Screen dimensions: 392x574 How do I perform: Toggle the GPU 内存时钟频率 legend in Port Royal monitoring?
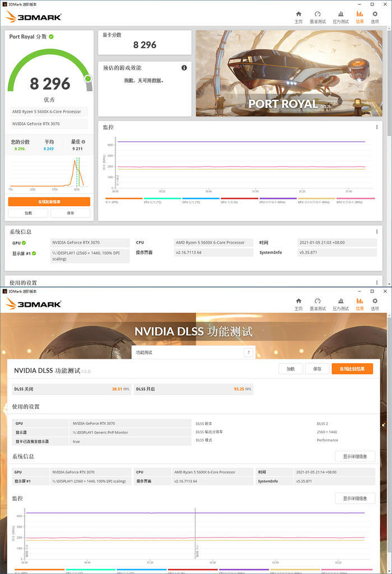pyautogui.click(x=316, y=200)
